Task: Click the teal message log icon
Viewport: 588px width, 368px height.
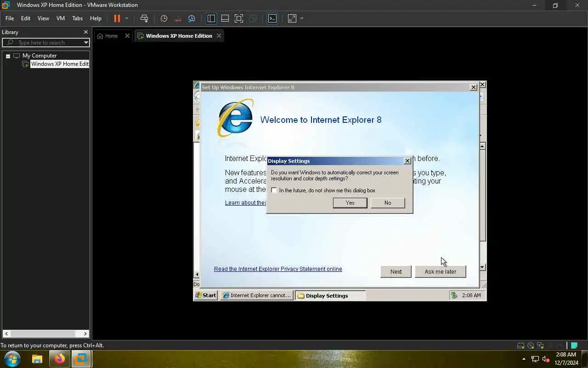Action: [x=575, y=345]
